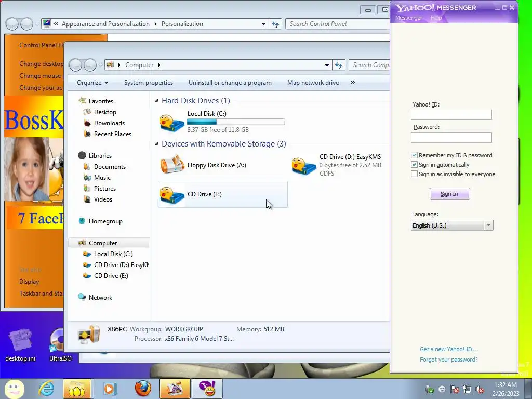Open Windows Explorer from the taskbar
This screenshot has width=532, height=399.
coord(77,389)
